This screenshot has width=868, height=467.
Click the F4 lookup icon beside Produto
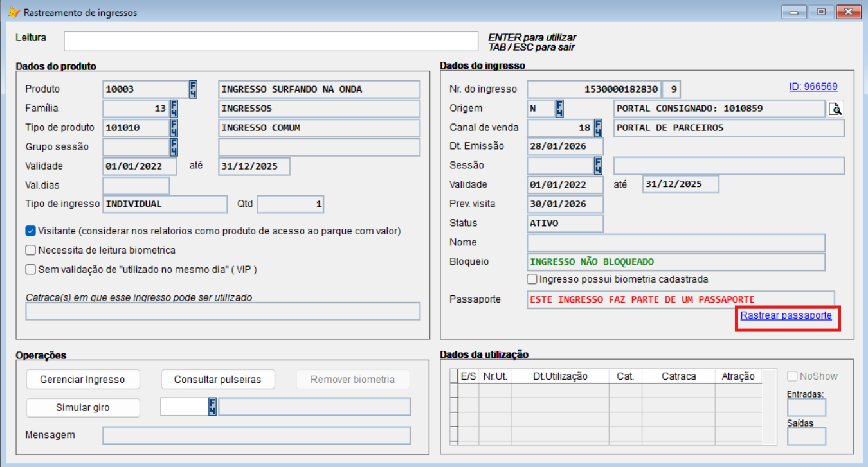(193, 89)
